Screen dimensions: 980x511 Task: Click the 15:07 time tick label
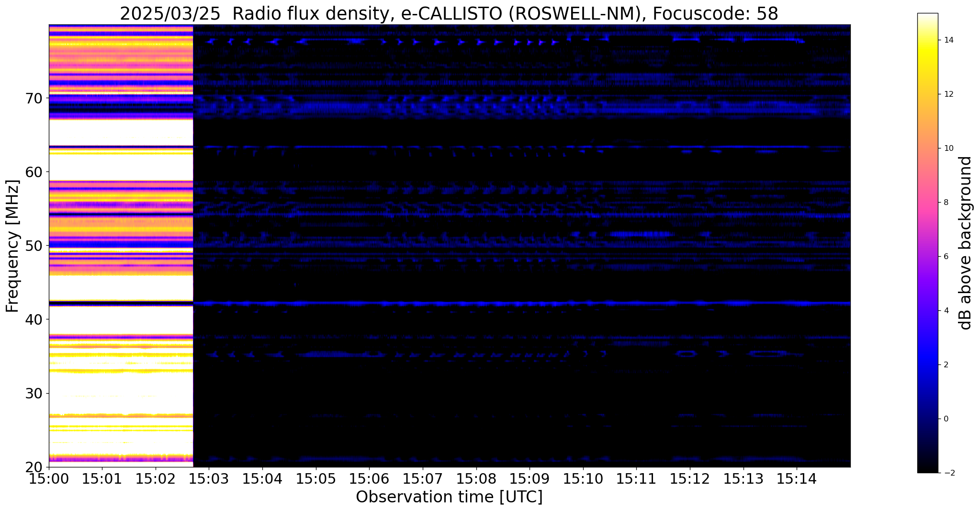click(x=423, y=478)
